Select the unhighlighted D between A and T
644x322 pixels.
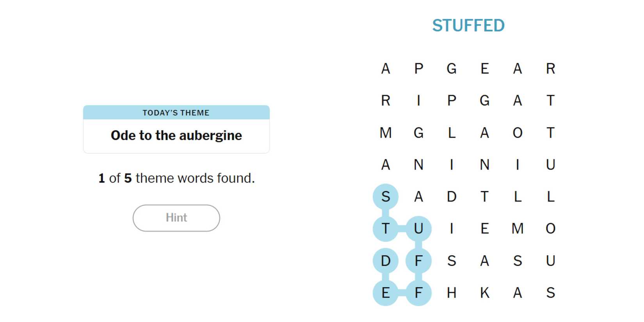pos(452,196)
